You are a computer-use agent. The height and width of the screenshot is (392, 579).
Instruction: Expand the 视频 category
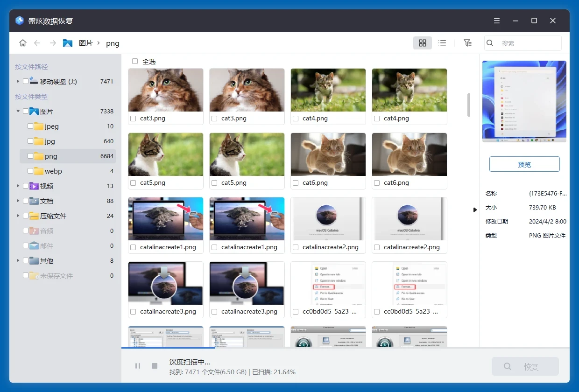(x=18, y=186)
